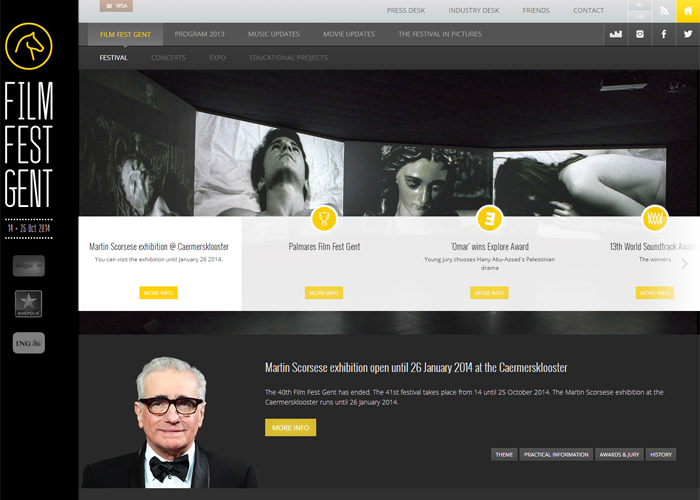700x500 pixels.
Task: Open the Friends link
Action: click(536, 10)
